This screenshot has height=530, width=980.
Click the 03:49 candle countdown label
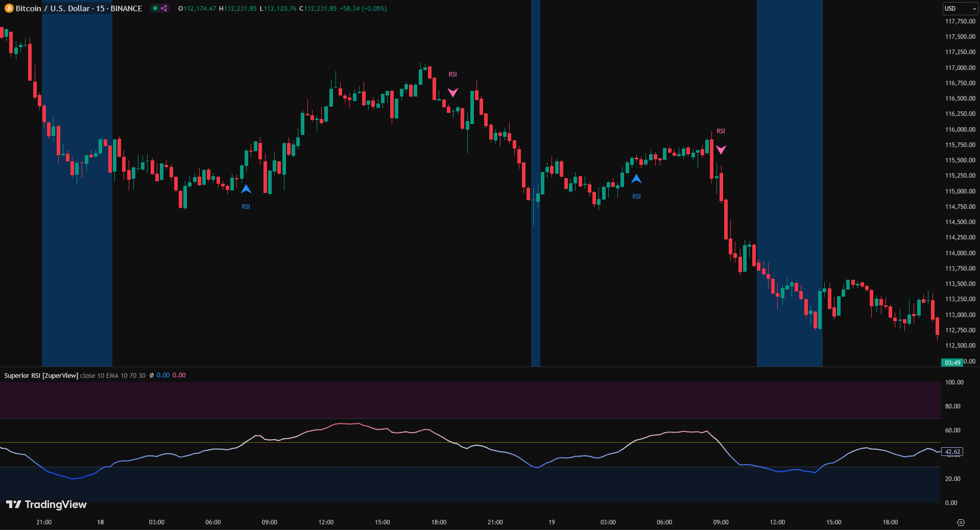click(952, 363)
